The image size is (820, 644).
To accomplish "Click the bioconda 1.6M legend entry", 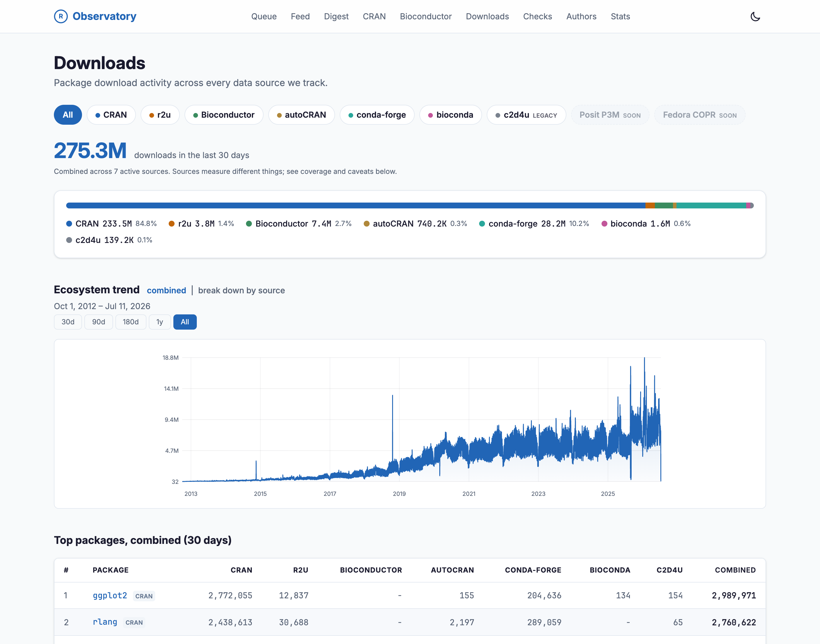I will tap(646, 224).
